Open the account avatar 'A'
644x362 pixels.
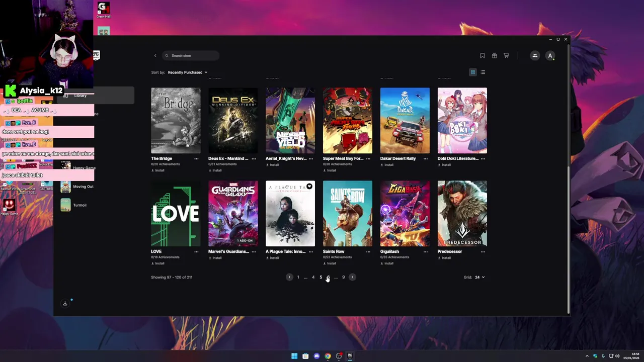pos(550,56)
